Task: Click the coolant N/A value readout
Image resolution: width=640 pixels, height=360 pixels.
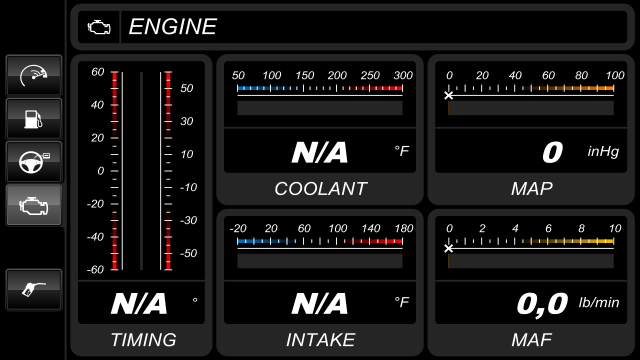Action: [x=320, y=153]
